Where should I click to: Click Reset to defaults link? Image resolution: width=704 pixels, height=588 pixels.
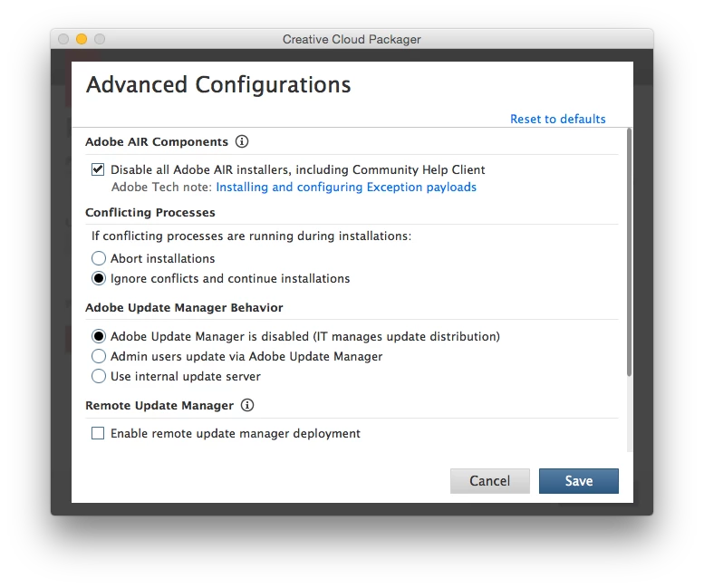point(557,119)
